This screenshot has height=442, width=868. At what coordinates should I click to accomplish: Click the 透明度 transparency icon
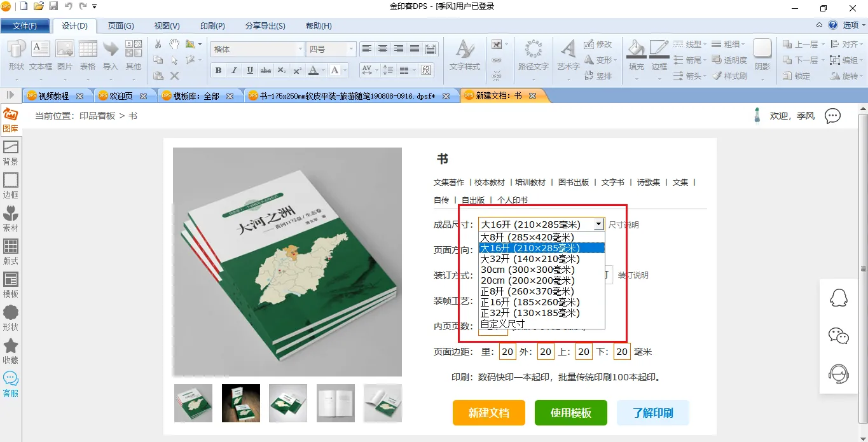(730, 60)
